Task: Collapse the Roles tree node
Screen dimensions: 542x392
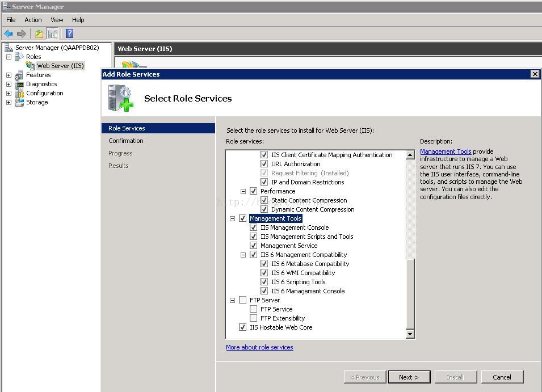Action: 9,57
